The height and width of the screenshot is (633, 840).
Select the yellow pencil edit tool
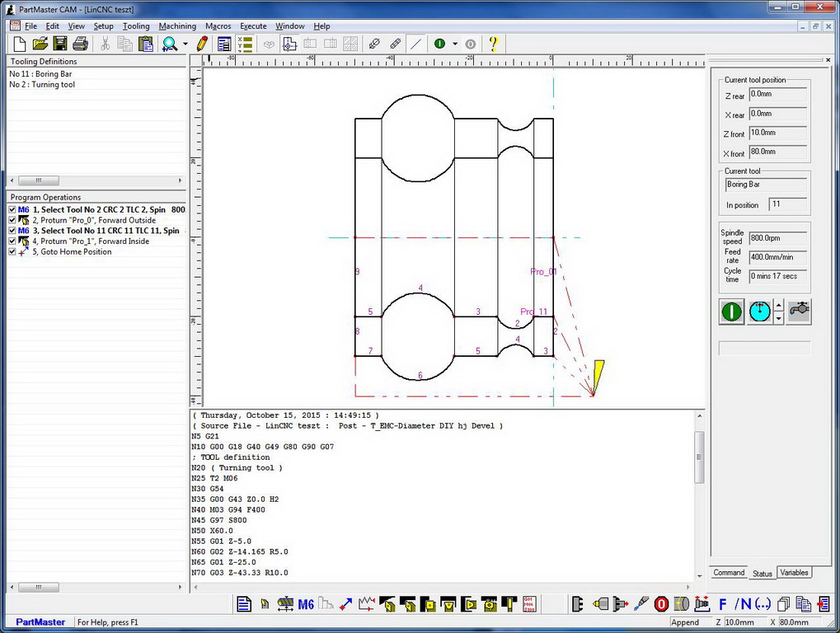click(x=202, y=44)
